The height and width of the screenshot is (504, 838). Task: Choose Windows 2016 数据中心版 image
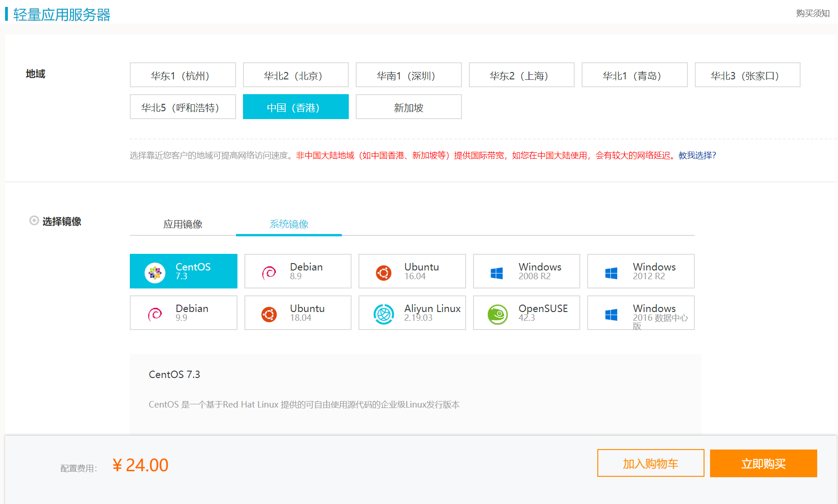click(641, 312)
